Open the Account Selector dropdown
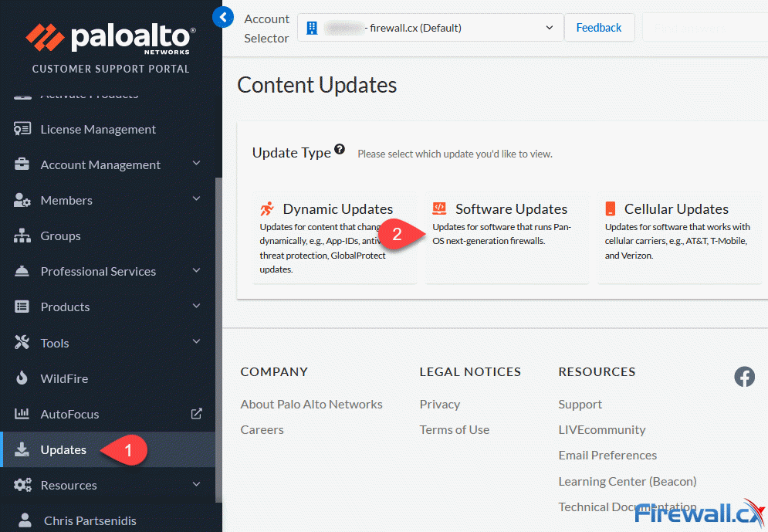The image size is (768, 532). (x=430, y=28)
